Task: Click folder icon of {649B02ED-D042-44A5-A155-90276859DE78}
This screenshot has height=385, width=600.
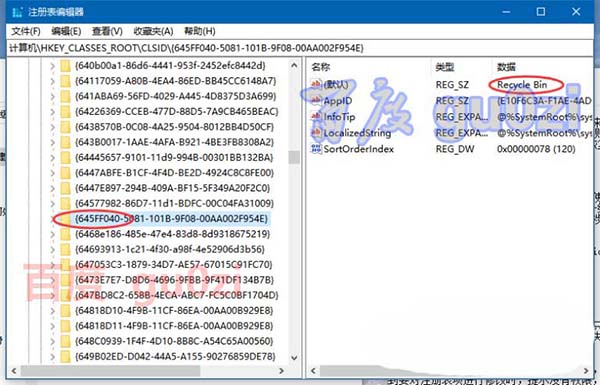Action: (66, 357)
